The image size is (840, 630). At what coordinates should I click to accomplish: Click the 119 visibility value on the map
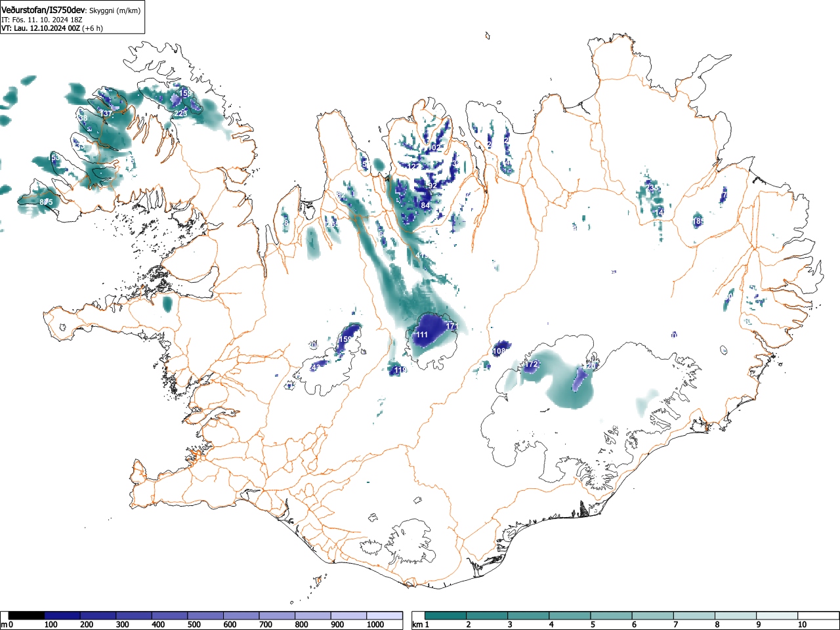coord(400,371)
